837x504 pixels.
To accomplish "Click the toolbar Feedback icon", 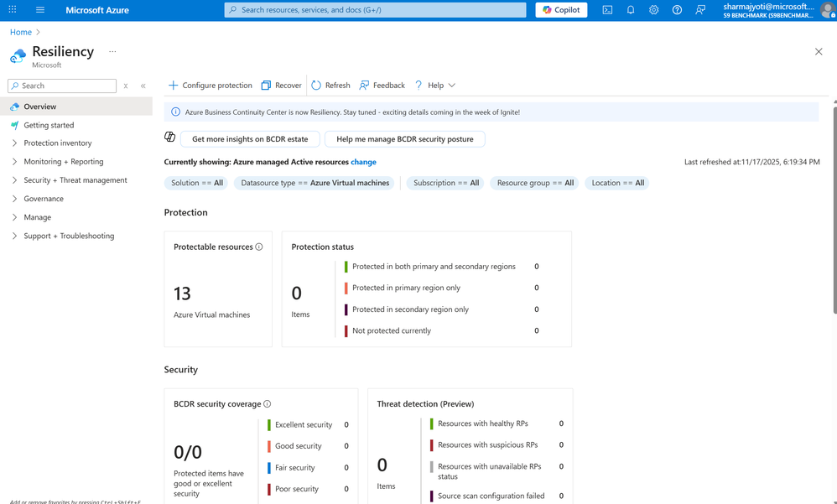I will [364, 86].
